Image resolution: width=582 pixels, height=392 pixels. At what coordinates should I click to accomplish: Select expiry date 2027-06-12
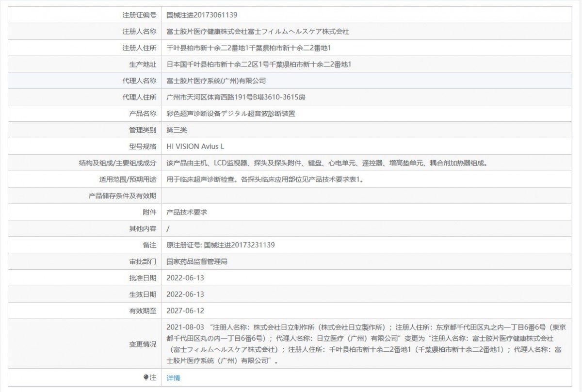coord(185,310)
